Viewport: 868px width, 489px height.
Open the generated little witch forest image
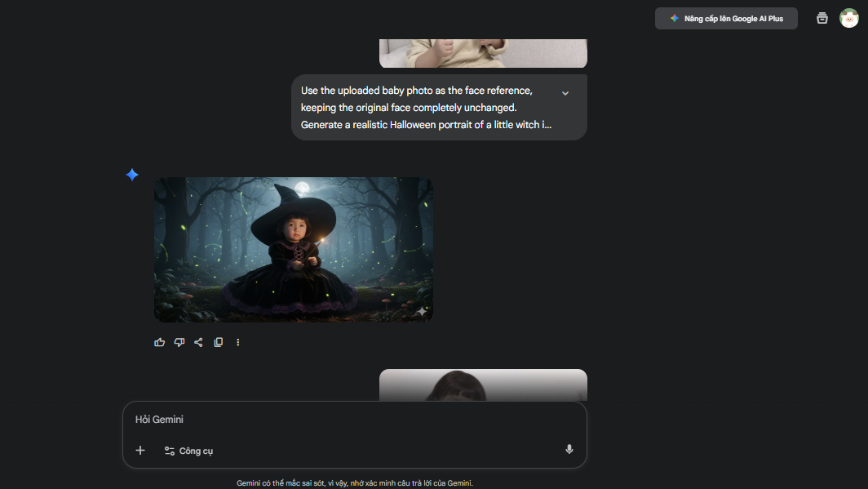(294, 249)
